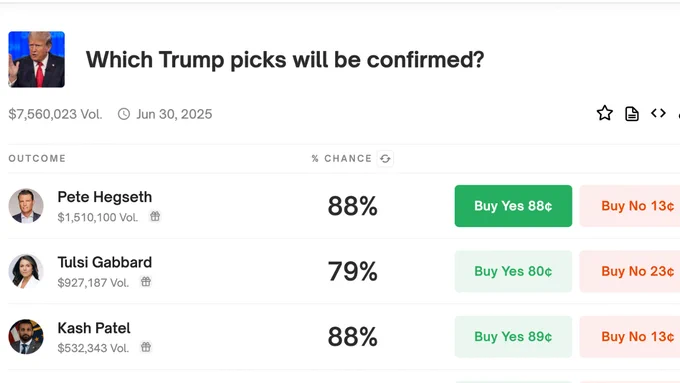Click gift icon beside Tulsi Gabbard volume
Image resolution: width=680 pixels, height=383 pixels.
click(146, 282)
